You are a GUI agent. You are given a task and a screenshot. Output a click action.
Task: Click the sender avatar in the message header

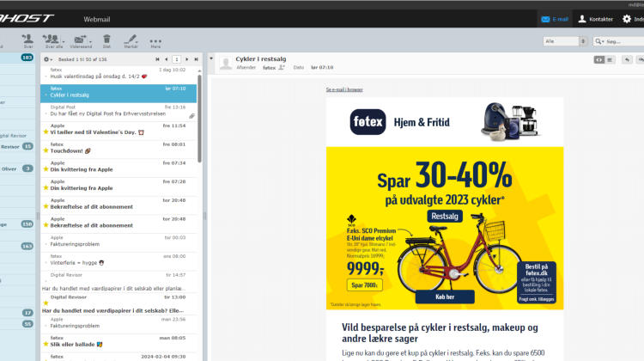coord(226,63)
